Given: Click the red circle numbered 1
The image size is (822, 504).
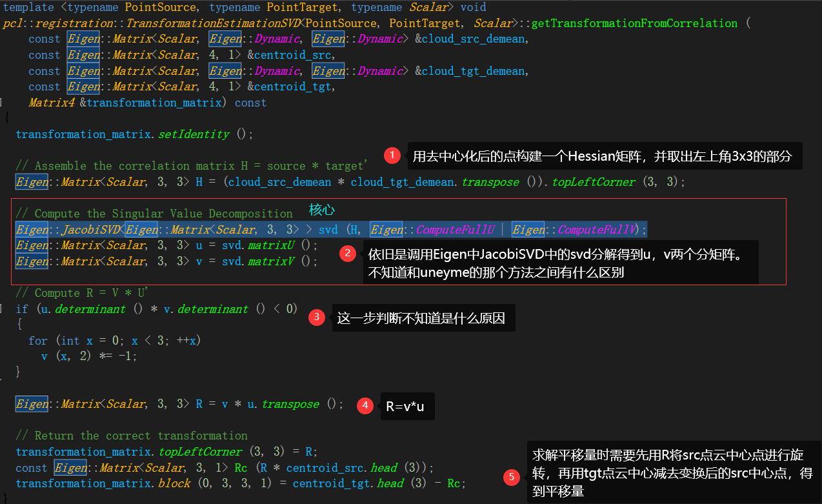Looking at the screenshot, I should [392, 155].
